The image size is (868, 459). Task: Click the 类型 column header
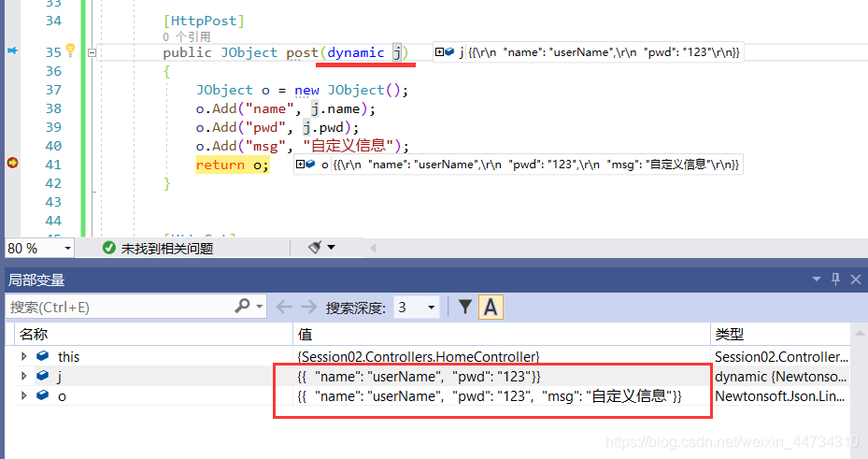[x=780, y=334]
